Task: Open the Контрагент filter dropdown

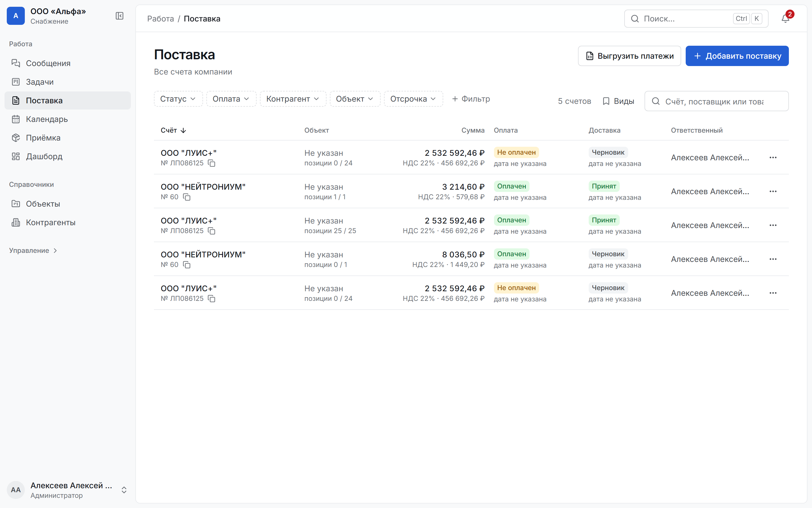Action: pos(293,99)
